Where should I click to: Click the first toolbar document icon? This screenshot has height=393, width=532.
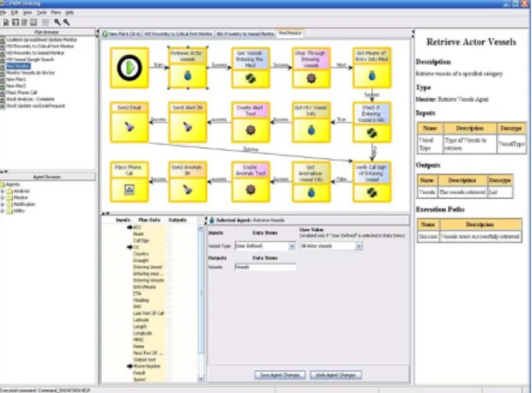6,22
